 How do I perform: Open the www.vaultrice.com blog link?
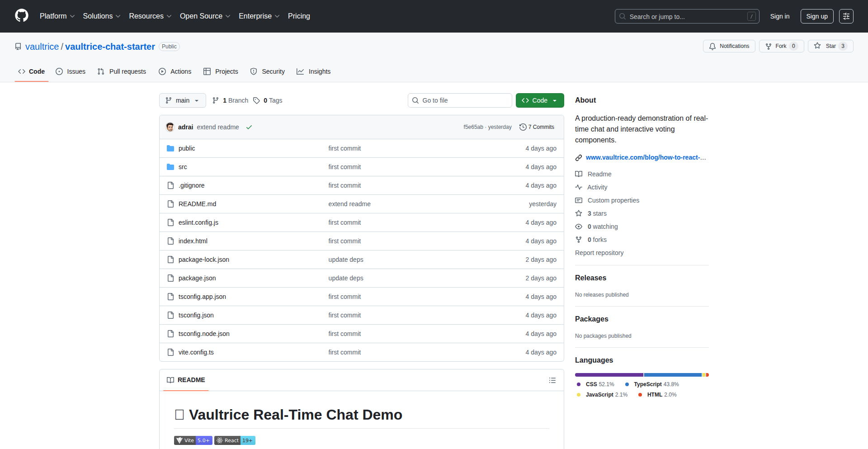(645, 157)
